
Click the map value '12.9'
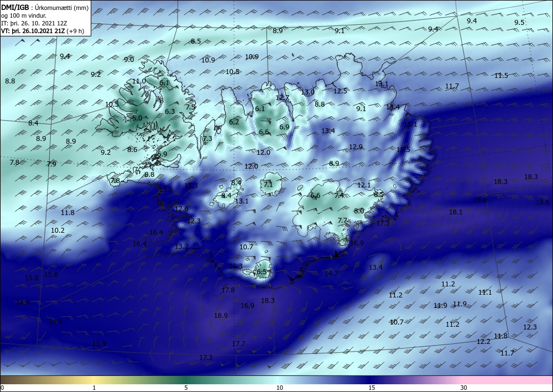(356, 147)
